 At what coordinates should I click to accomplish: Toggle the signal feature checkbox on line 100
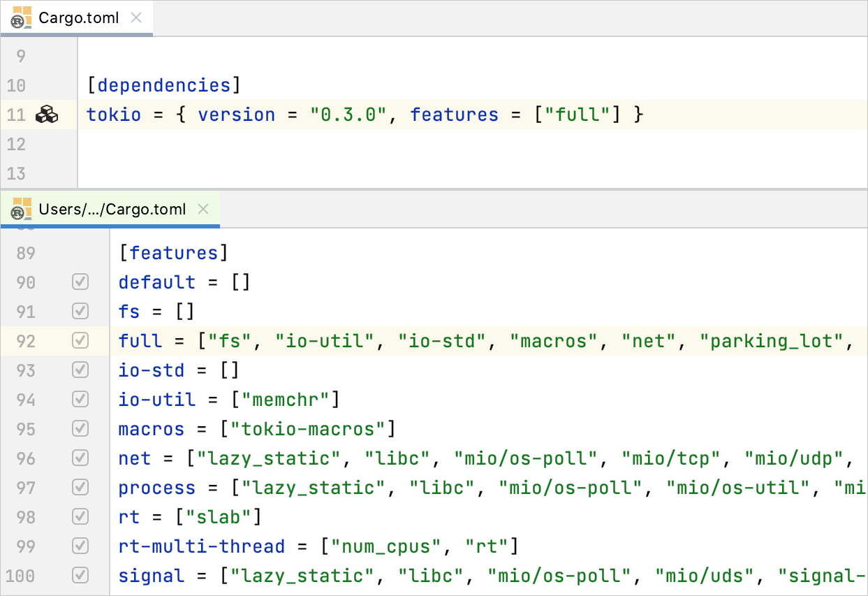(x=80, y=576)
